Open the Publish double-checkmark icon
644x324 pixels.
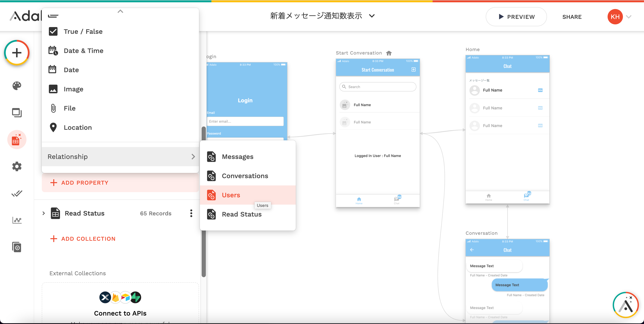pyautogui.click(x=17, y=193)
